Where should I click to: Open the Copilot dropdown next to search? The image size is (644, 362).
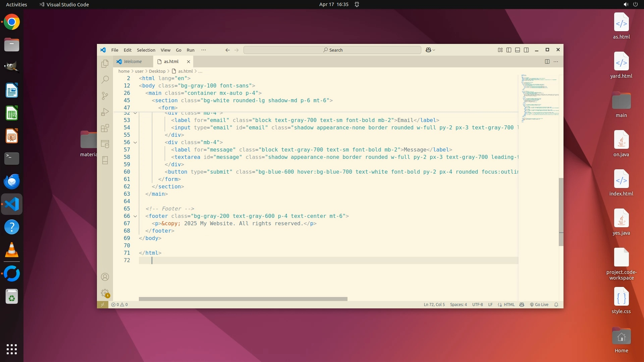tap(434, 50)
